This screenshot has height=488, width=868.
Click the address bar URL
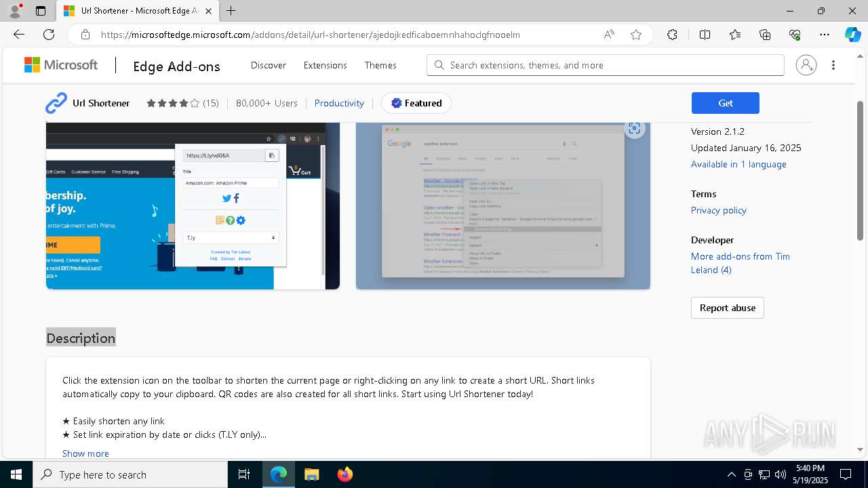311,35
